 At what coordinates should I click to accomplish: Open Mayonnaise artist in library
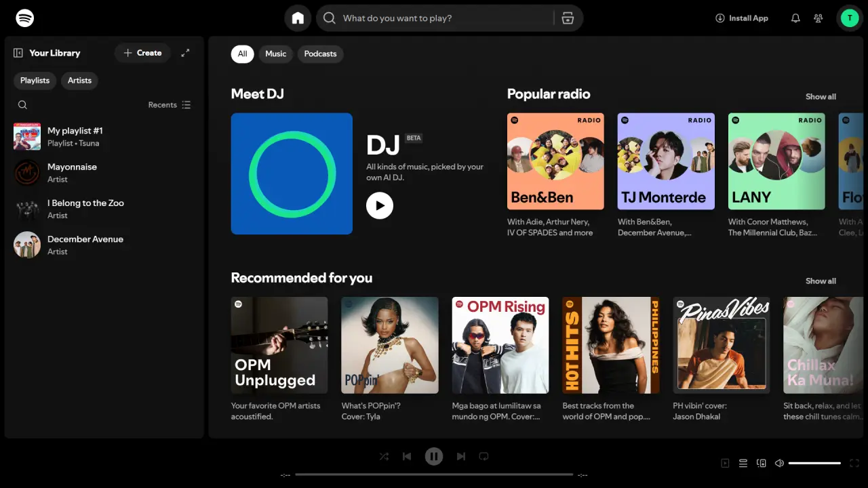coord(105,173)
